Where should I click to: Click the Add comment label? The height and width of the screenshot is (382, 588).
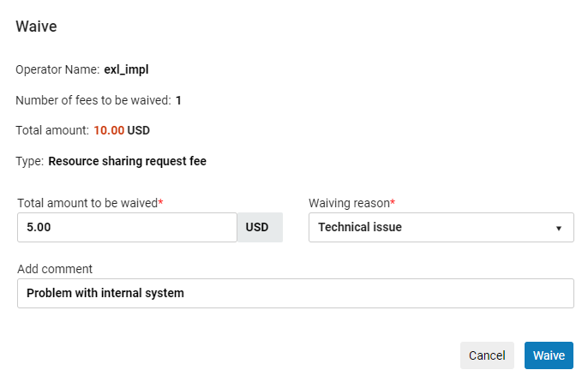[x=55, y=269]
